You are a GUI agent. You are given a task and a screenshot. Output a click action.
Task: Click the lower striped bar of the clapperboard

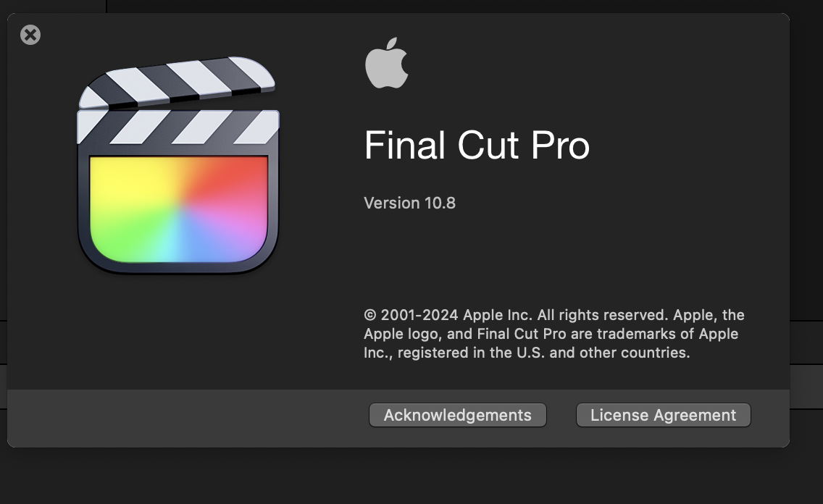tap(177, 127)
